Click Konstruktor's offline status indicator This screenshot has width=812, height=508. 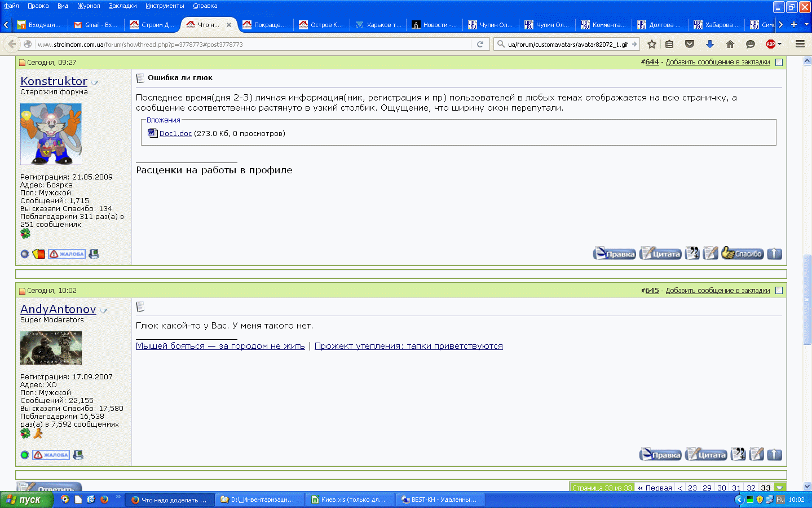[25, 254]
